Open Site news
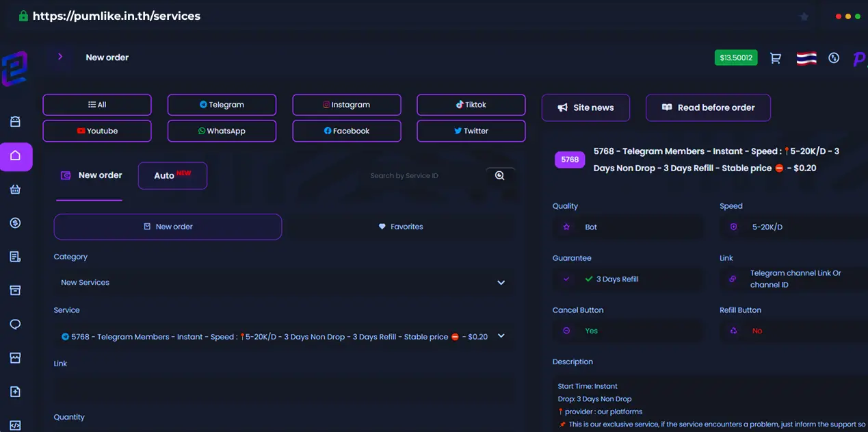 pyautogui.click(x=586, y=107)
